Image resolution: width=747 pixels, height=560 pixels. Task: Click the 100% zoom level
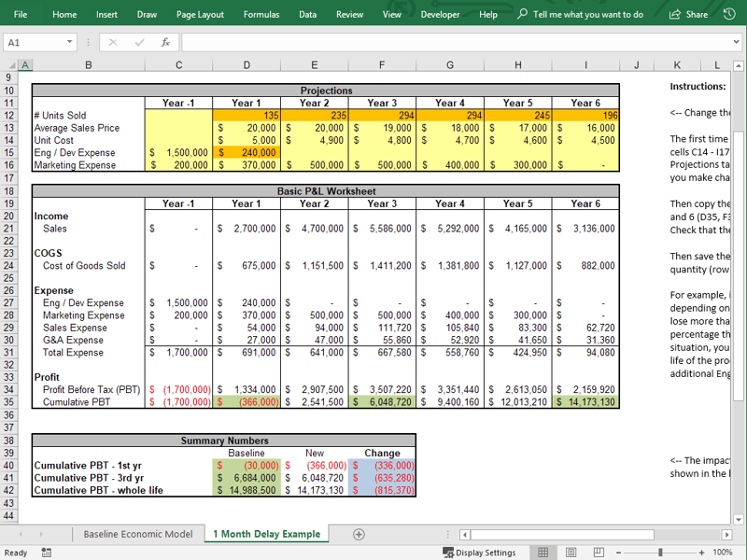click(722, 553)
